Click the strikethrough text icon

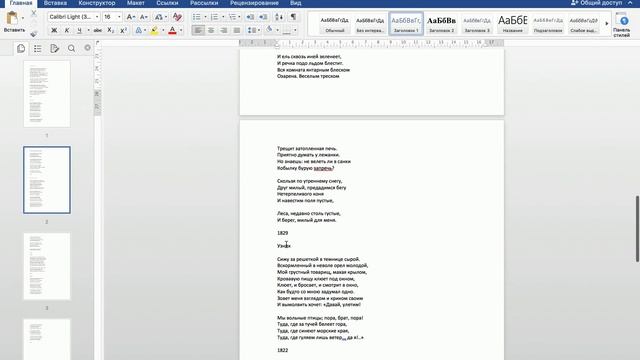98,30
